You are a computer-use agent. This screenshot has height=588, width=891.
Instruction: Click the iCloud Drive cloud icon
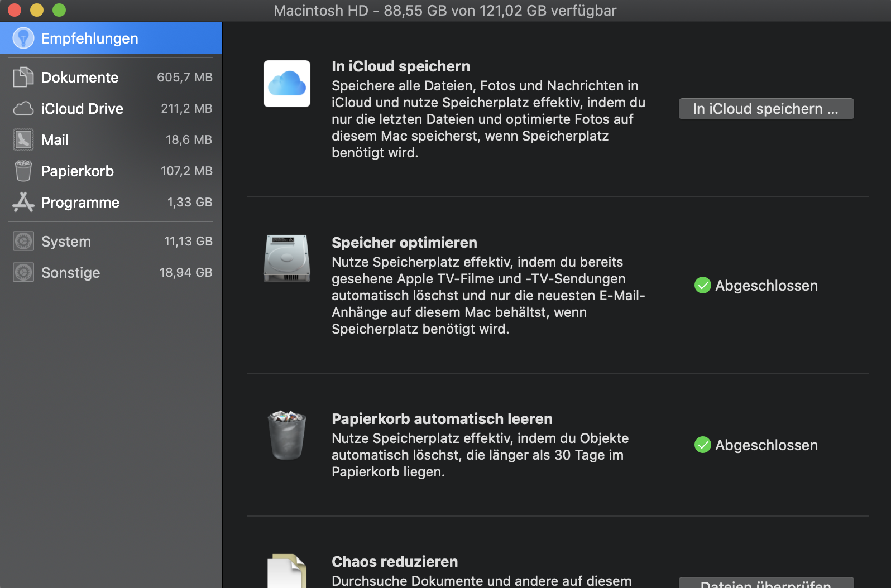(23, 108)
